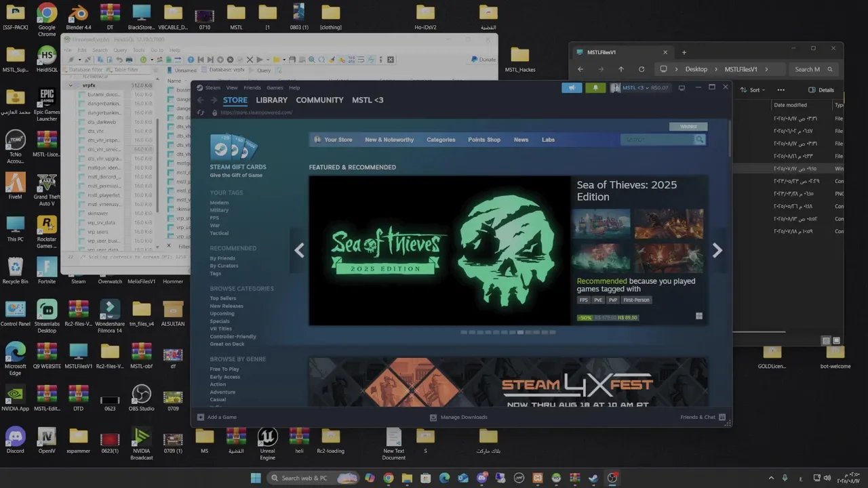The width and height of the screenshot is (868, 488).
Task: Click the Wishlist button
Action: [688, 126]
